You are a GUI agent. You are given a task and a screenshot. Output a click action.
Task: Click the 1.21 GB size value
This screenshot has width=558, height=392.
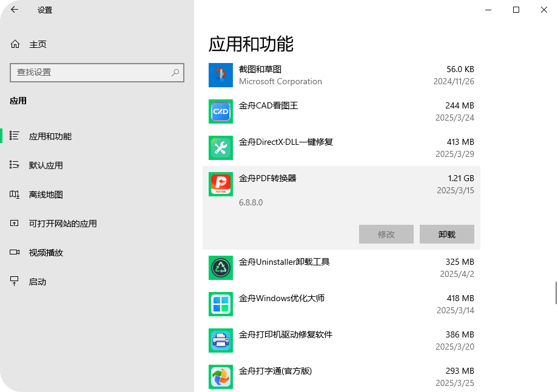pyautogui.click(x=461, y=178)
